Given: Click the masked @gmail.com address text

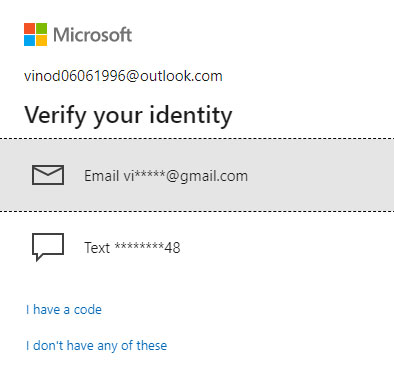Looking at the screenshot, I should coord(186,176).
